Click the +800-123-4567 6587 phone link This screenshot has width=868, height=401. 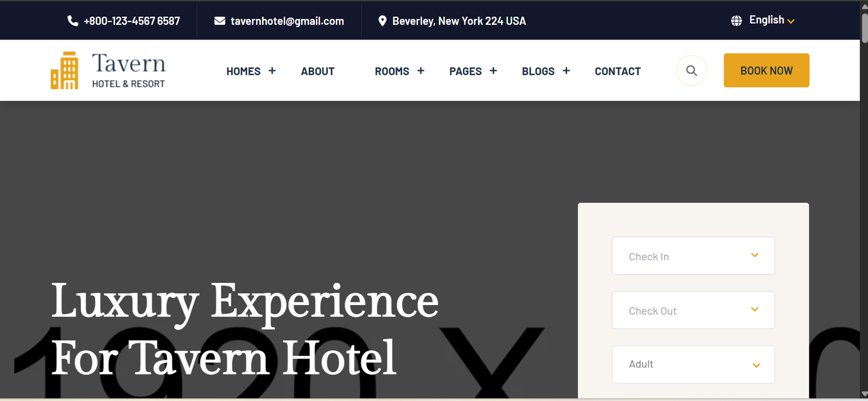[x=132, y=21]
